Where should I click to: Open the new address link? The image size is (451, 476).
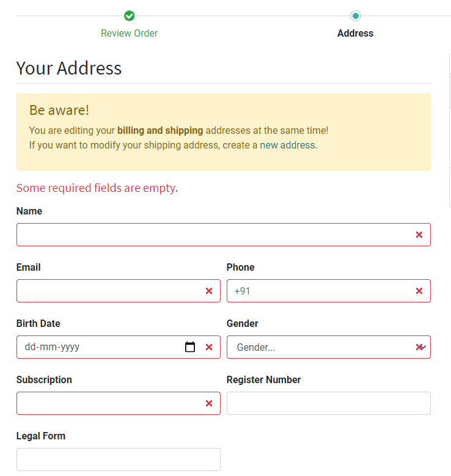point(287,145)
